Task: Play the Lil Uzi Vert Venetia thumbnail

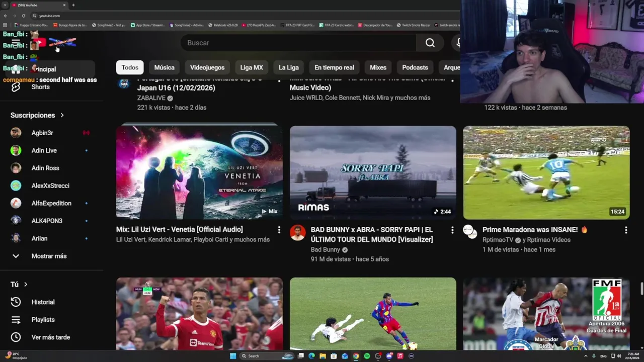Action: coord(199,172)
